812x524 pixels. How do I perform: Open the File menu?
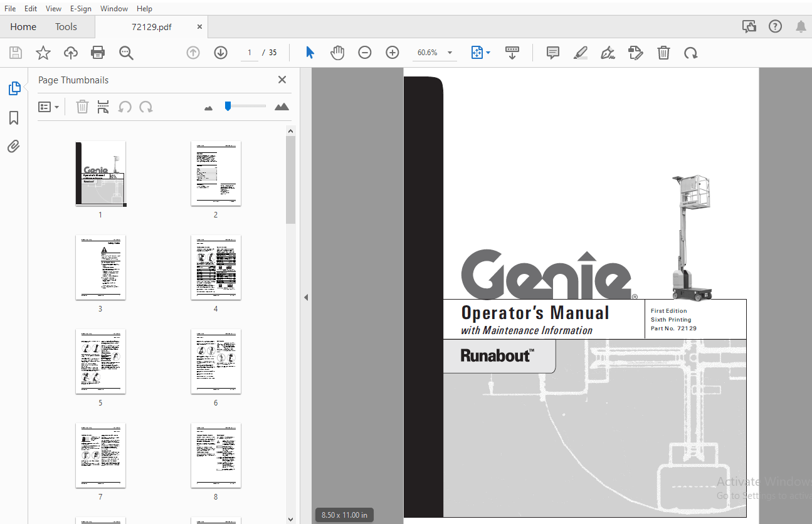(11, 9)
